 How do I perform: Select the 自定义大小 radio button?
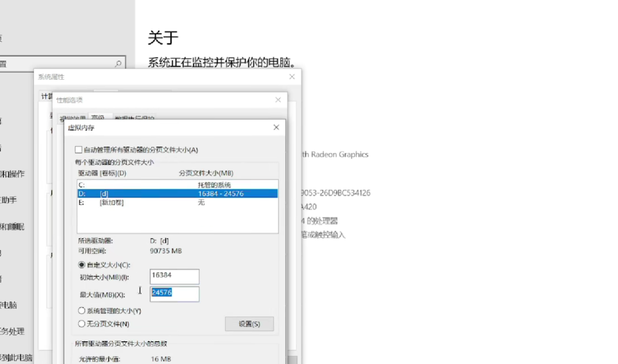tap(82, 265)
